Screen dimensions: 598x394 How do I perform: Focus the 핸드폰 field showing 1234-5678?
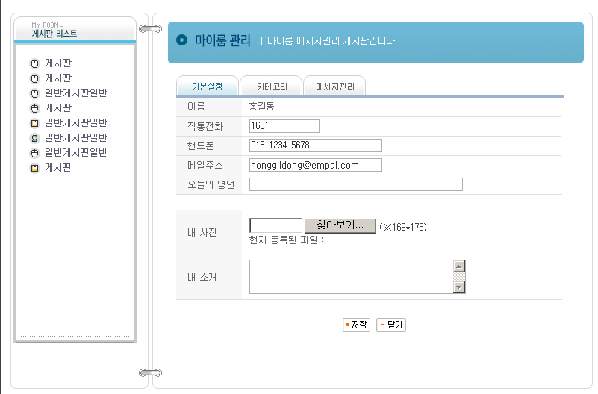point(315,145)
